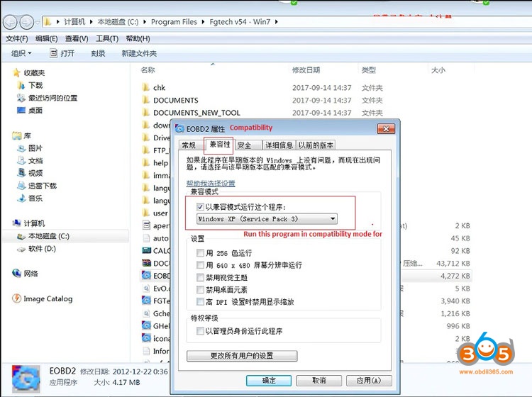
Task: Enable 用 640 x 480 屏幕分辨率运行 checkbox
Action: [200, 265]
